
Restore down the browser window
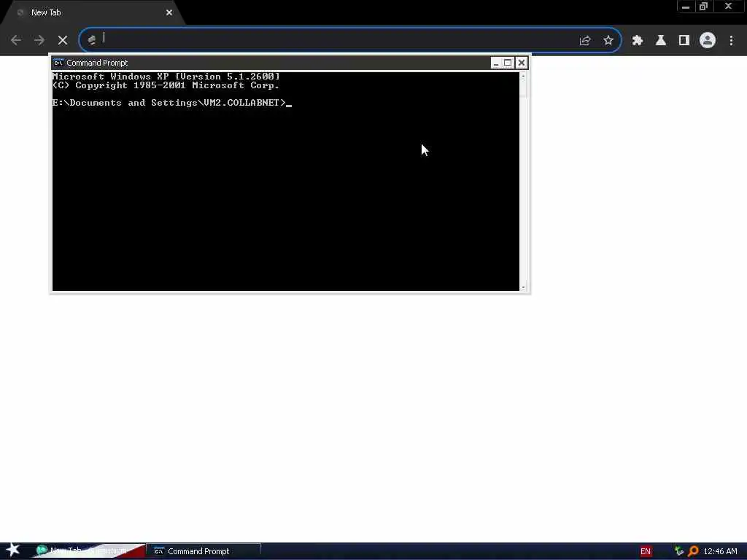coord(704,7)
